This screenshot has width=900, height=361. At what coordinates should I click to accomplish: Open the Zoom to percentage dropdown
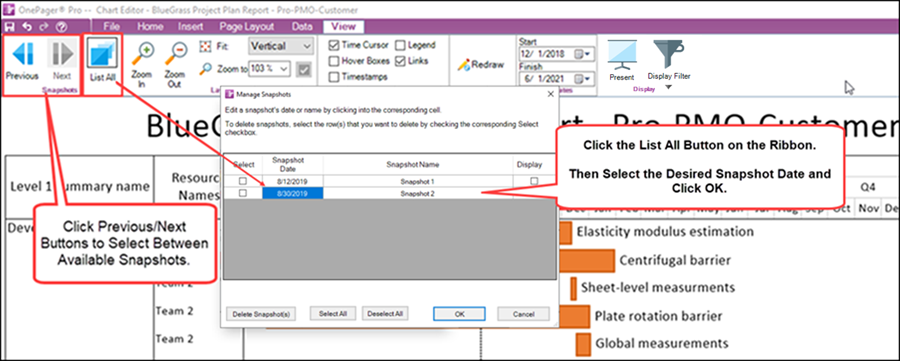coord(270,69)
